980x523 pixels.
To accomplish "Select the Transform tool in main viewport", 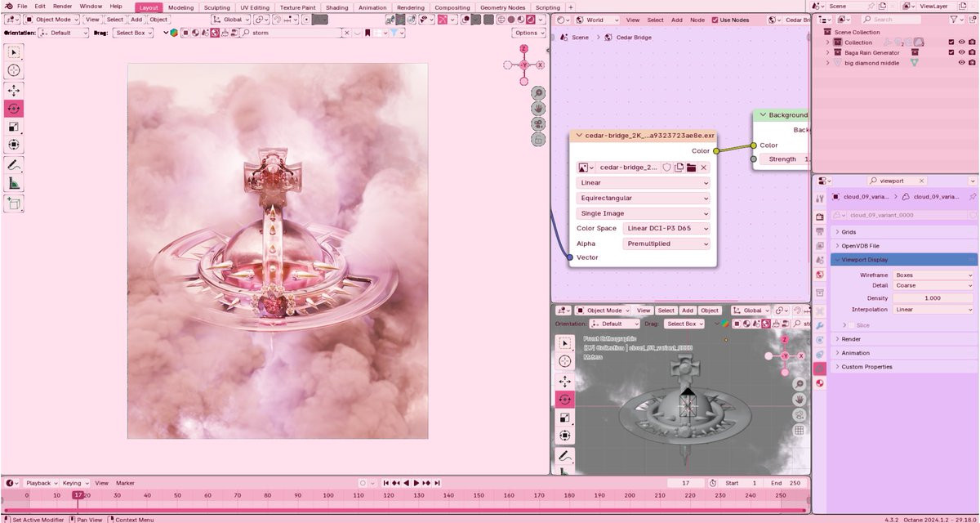I will [14, 145].
